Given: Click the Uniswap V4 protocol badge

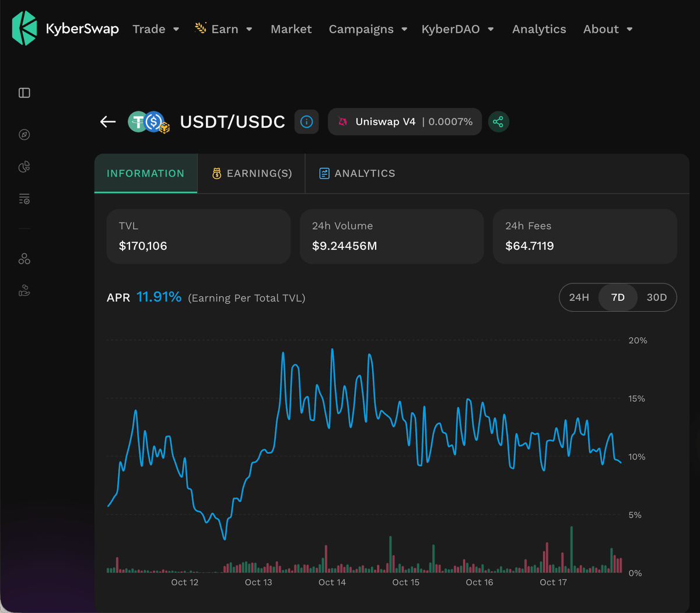Looking at the screenshot, I should click(x=405, y=121).
